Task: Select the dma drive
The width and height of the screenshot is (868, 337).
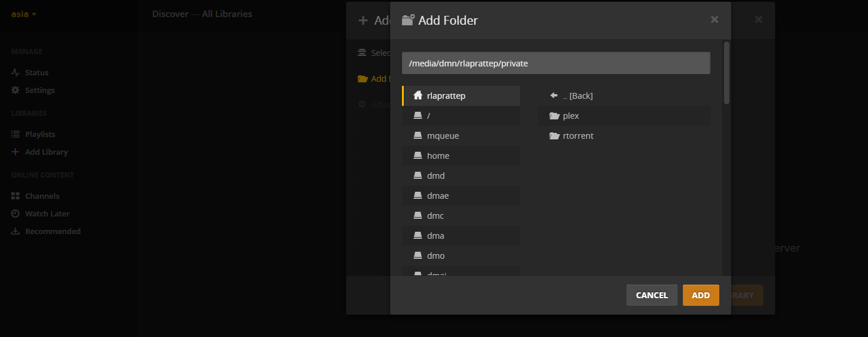Action: [461, 236]
